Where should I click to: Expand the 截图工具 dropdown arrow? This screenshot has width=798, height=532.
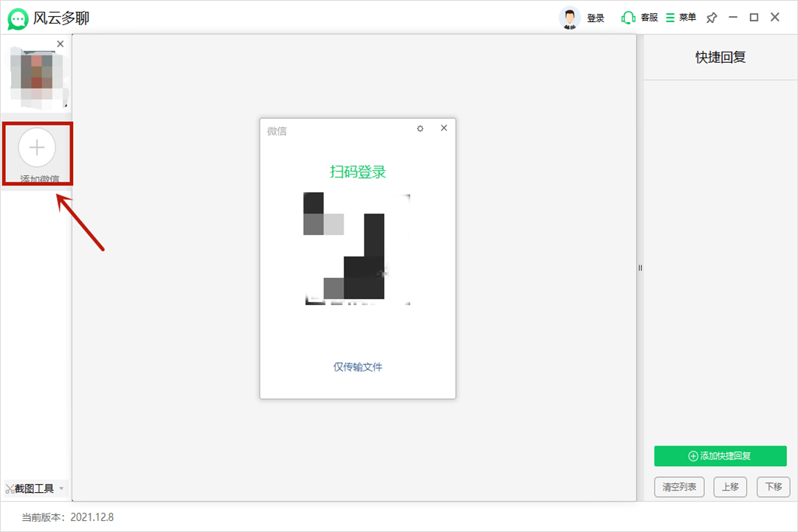pos(61,488)
